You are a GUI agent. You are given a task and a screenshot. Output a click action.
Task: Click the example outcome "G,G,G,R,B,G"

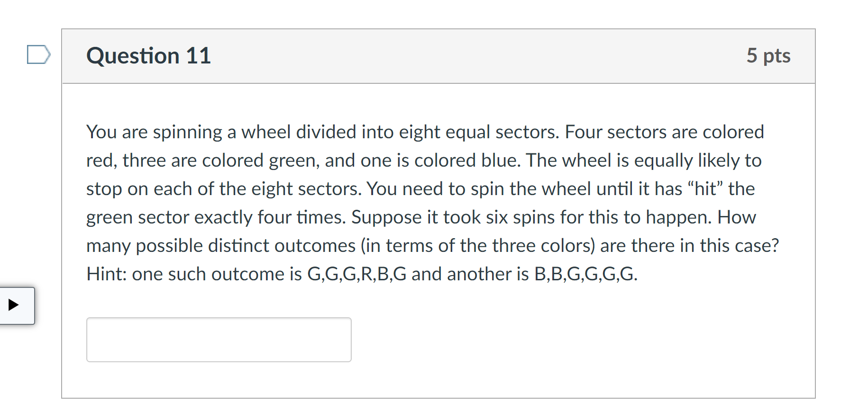pyautogui.click(x=356, y=274)
